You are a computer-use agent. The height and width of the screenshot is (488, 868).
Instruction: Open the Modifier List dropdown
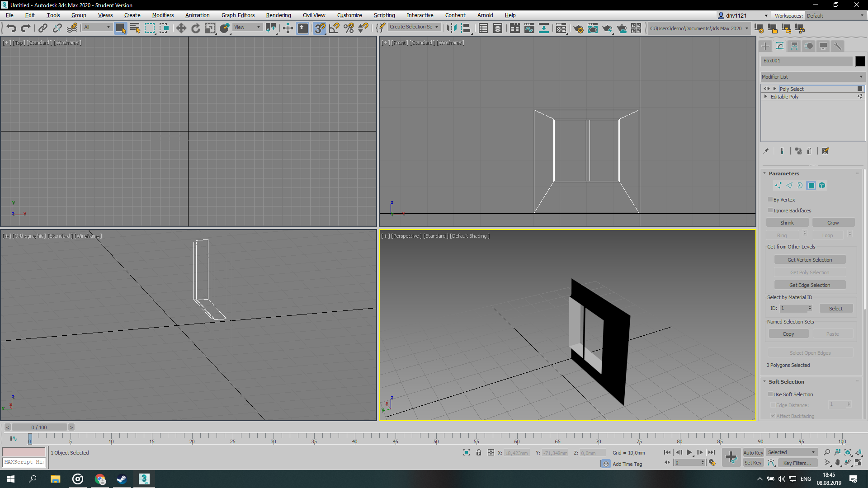click(x=813, y=77)
